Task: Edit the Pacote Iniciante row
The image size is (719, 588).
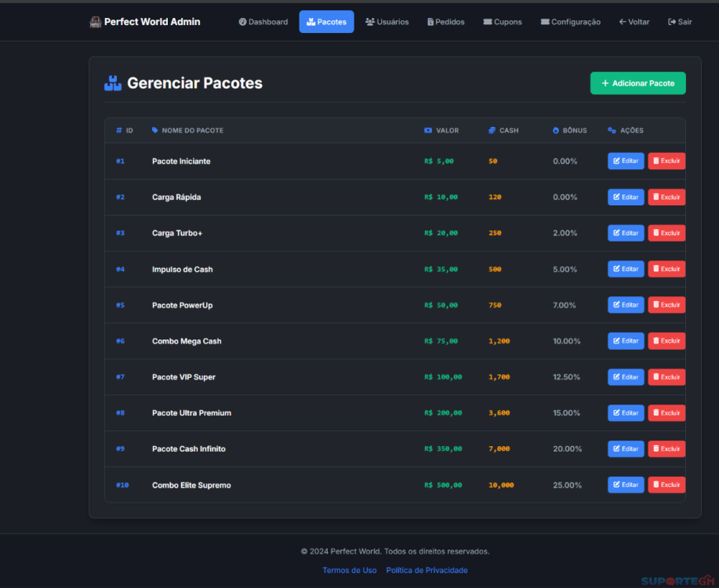Action: (x=626, y=162)
